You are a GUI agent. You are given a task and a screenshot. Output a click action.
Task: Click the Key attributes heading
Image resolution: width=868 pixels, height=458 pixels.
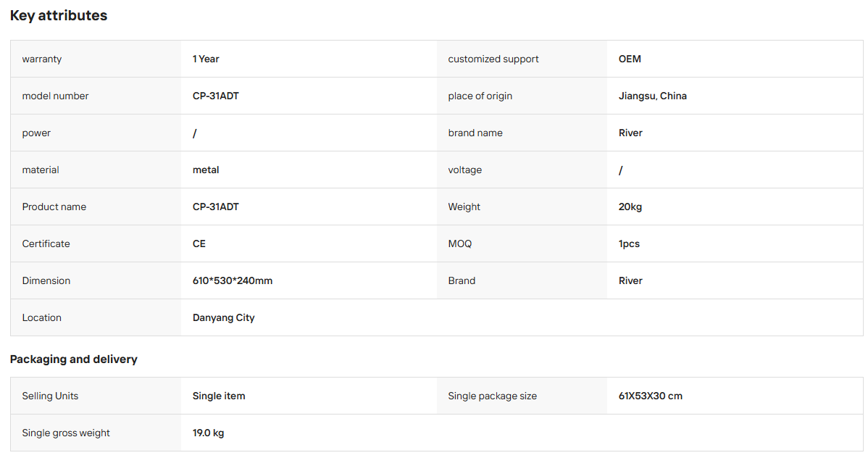click(x=59, y=15)
